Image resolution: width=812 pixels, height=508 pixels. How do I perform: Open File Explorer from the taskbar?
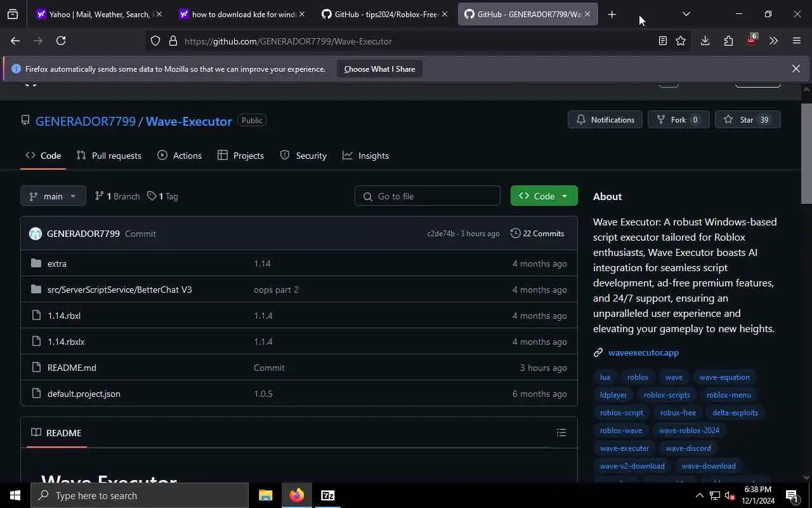265,495
